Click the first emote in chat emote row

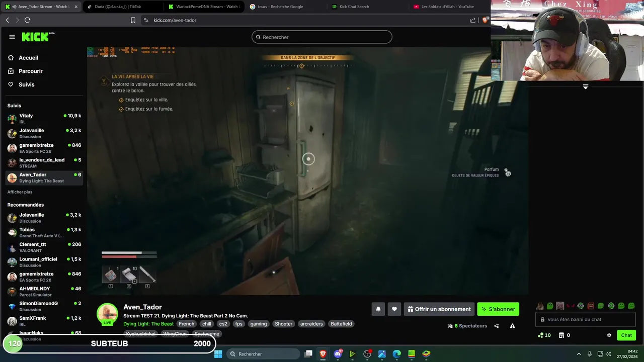coord(540,306)
